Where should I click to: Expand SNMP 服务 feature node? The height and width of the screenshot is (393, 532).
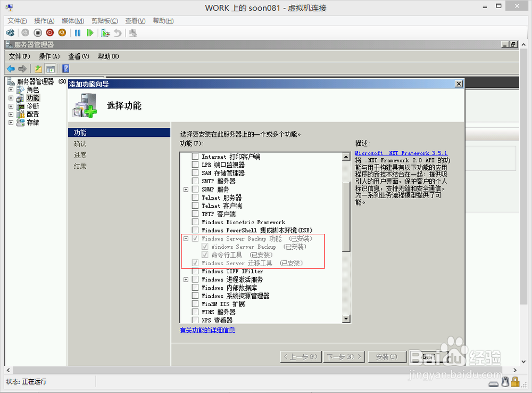[x=186, y=190]
